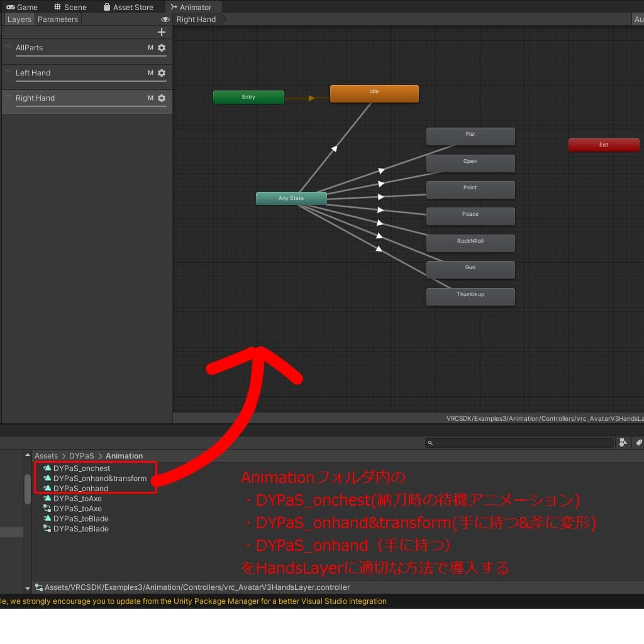644x644 pixels.
Task: Click the search-by-label tag icon
Action: pyautogui.click(x=638, y=443)
